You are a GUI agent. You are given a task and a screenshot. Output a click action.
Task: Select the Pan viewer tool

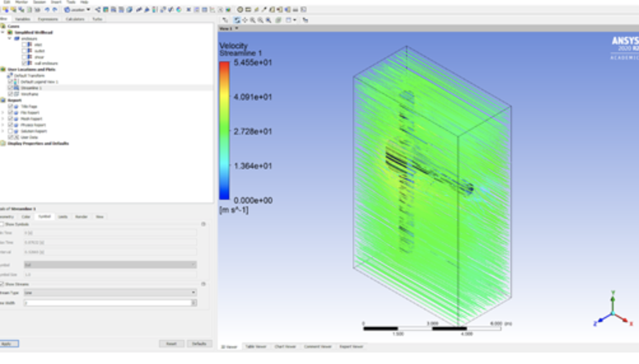244,20
